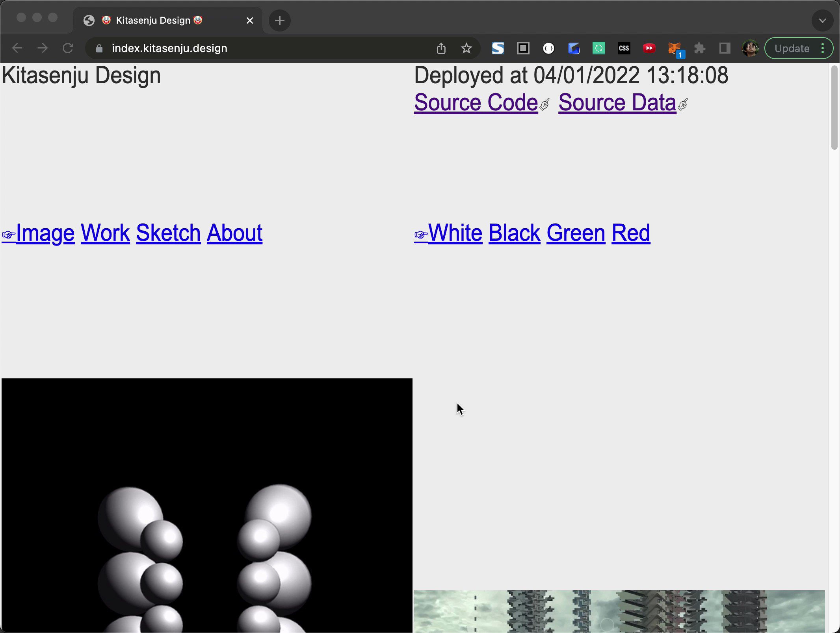Click the black spheres artwork thumbnail
Image resolution: width=840 pixels, height=633 pixels.
tap(207, 505)
